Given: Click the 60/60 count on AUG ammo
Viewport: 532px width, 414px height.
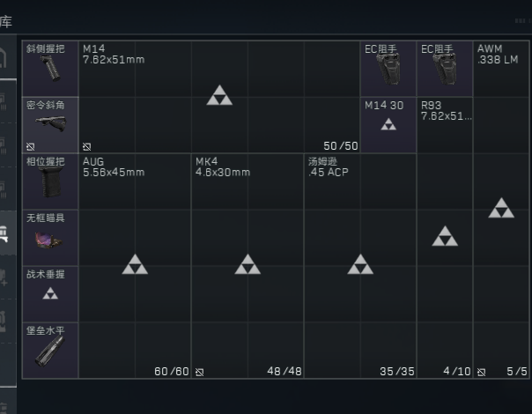Looking at the screenshot, I should click(x=172, y=372).
